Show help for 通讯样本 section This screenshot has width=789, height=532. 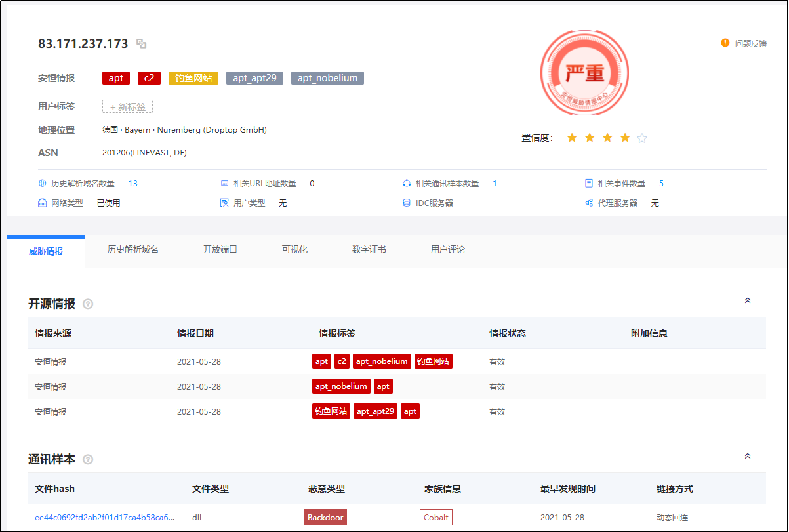pos(88,460)
